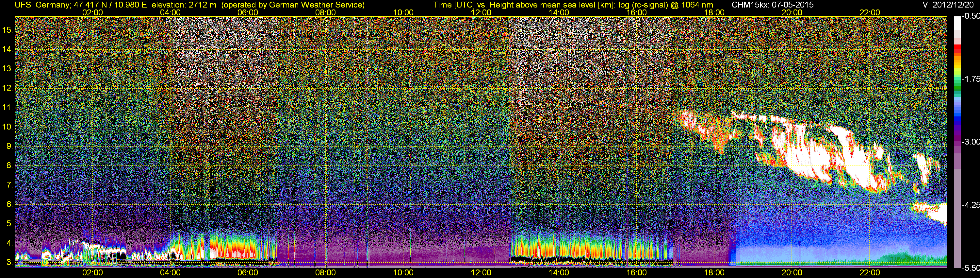Click the -5.50 value on the color scale

pyautogui.click(x=971, y=268)
